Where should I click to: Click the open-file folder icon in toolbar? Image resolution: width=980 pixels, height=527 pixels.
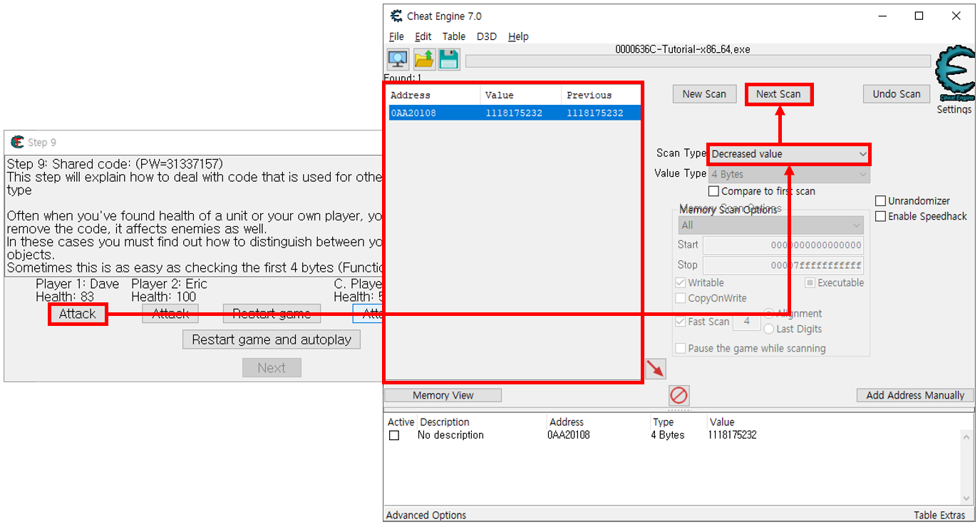(x=424, y=59)
